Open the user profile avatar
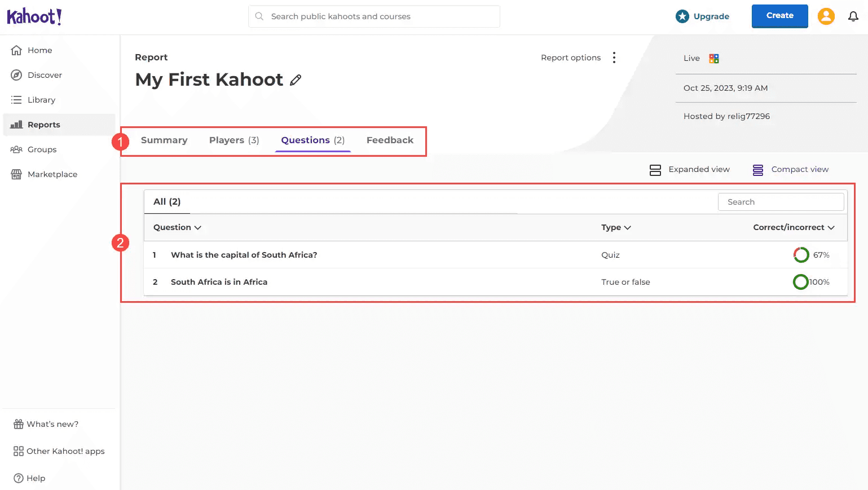This screenshot has height=490, width=868. point(826,16)
